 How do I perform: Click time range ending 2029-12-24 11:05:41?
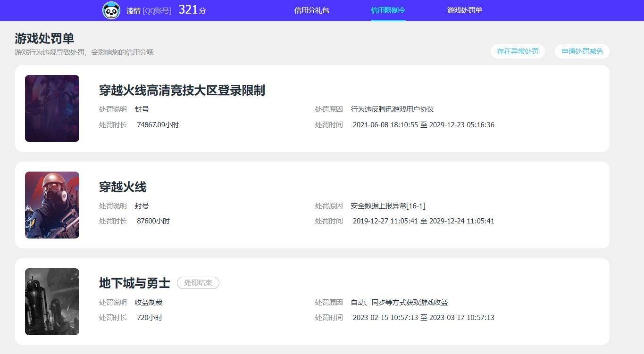pos(424,221)
